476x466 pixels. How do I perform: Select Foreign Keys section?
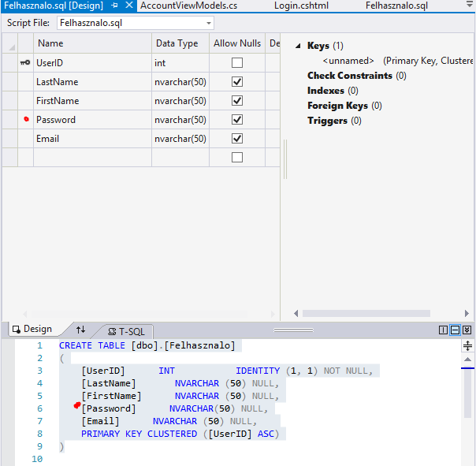point(344,106)
